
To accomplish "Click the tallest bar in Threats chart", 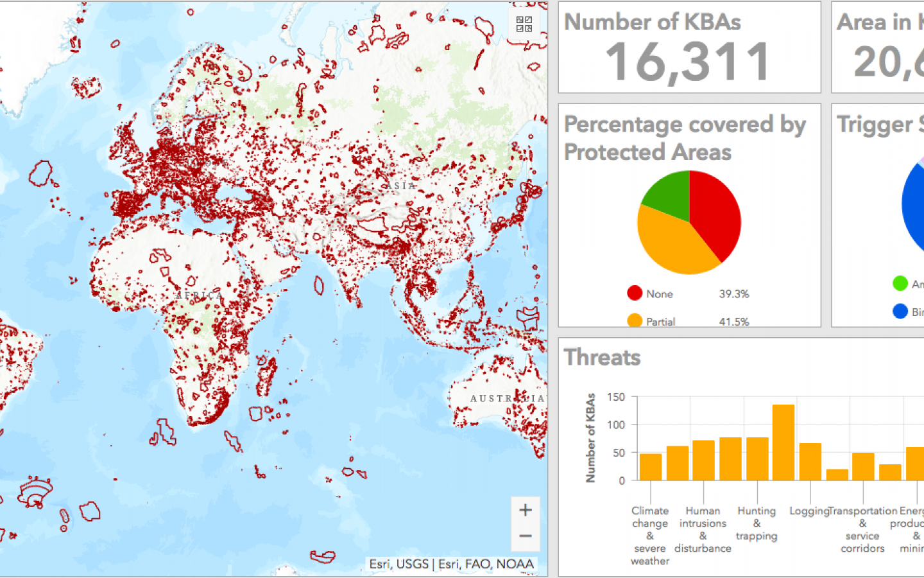I will pos(783,442).
